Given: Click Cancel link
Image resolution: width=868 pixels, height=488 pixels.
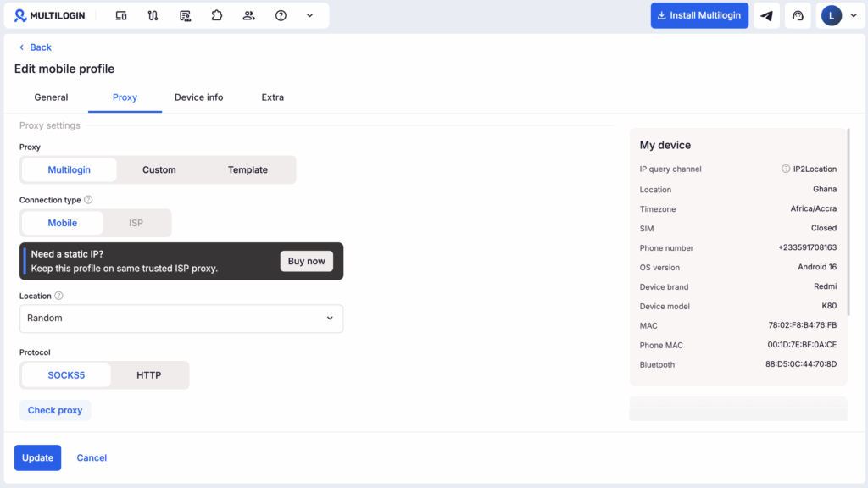Looking at the screenshot, I should click(x=92, y=458).
